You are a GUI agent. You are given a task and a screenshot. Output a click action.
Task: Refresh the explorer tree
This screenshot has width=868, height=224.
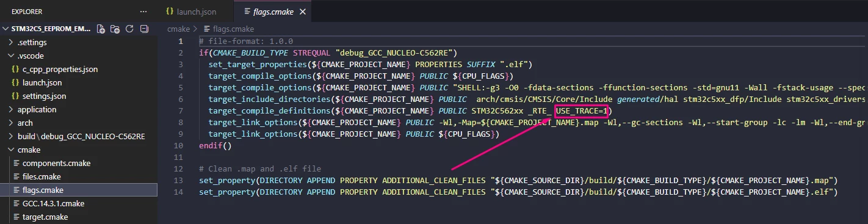click(x=129, y=29)
